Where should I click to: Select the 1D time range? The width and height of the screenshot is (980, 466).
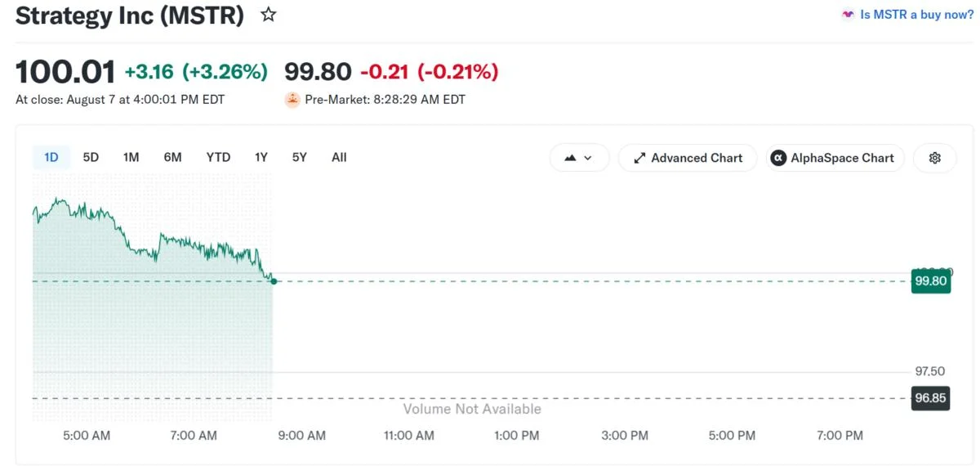coord(51,157)
